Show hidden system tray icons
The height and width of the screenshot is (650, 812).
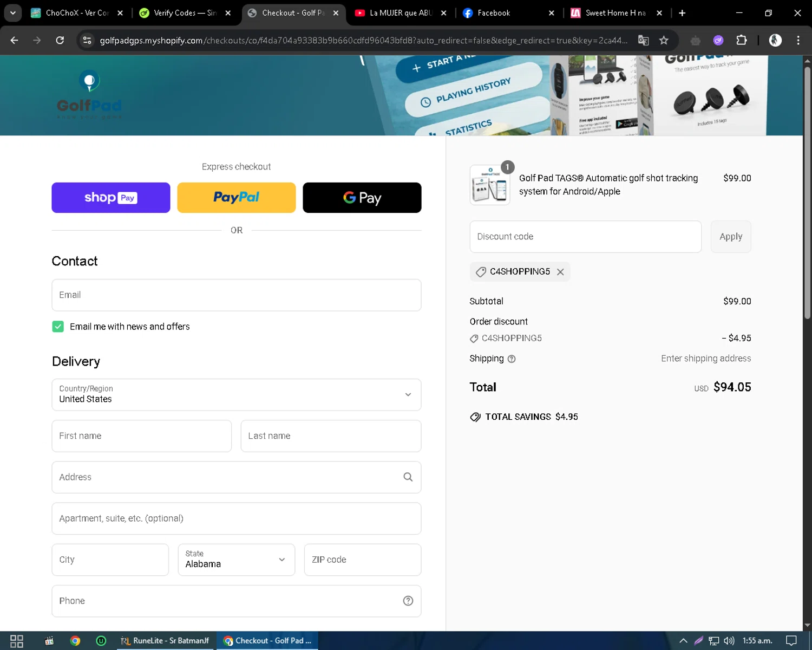[683, 641]
